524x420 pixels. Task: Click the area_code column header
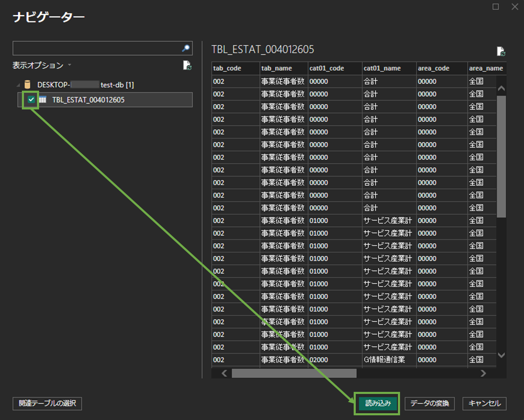tap(442, 68)
